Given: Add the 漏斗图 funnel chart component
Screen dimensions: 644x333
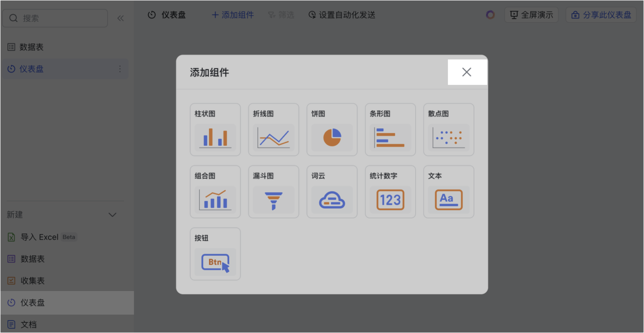Looking at the screenshot, I should point(273,192).
